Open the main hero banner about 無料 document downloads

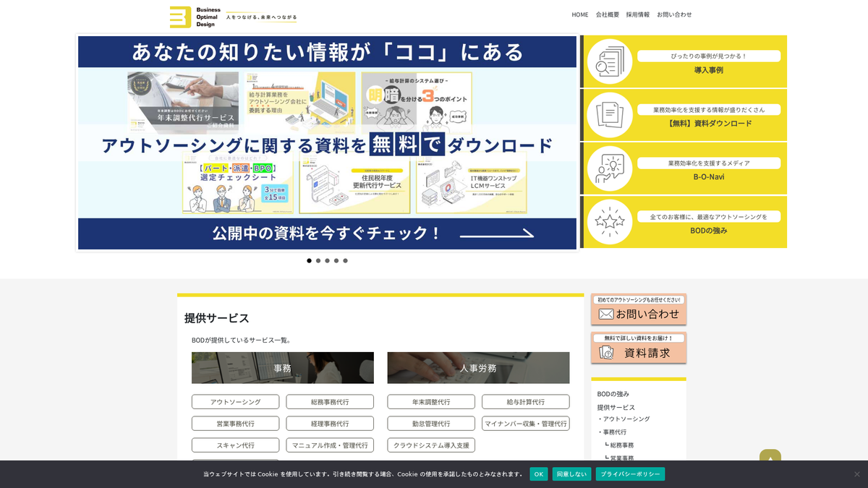click(327, 142)
